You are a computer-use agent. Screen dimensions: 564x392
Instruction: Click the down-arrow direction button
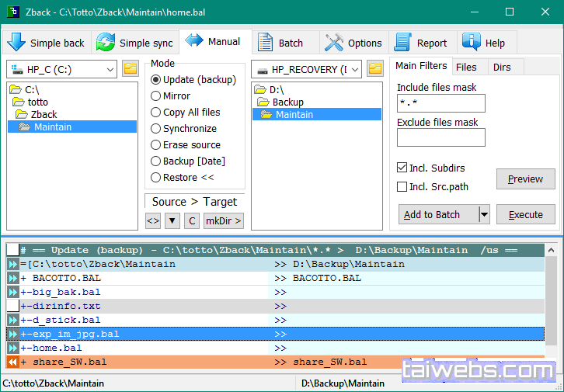tap(172, 220)
